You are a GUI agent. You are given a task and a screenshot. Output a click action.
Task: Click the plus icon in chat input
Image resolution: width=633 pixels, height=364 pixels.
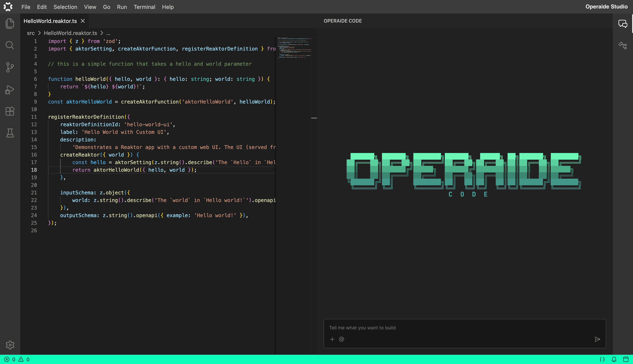point(332,339)
